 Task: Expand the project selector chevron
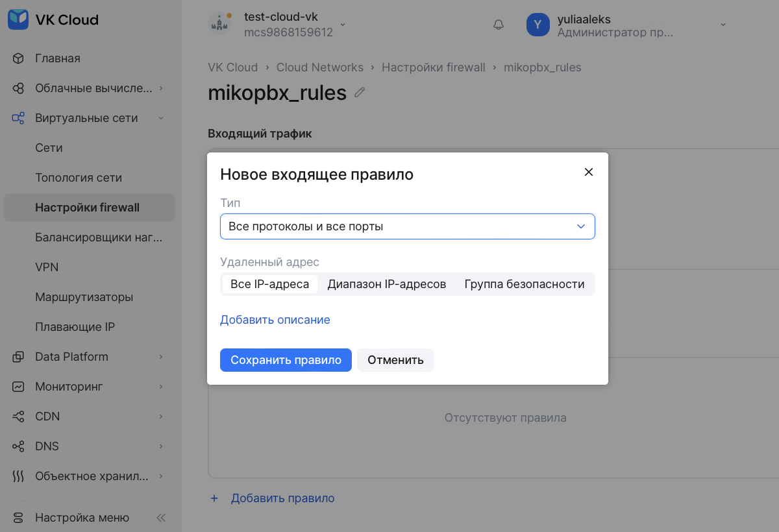coord(343,25)
